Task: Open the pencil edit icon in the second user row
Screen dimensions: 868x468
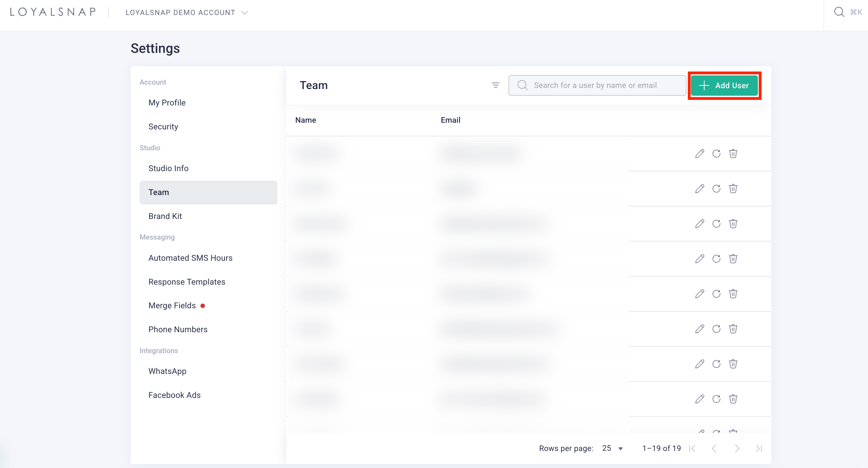Action: [700, 189]
